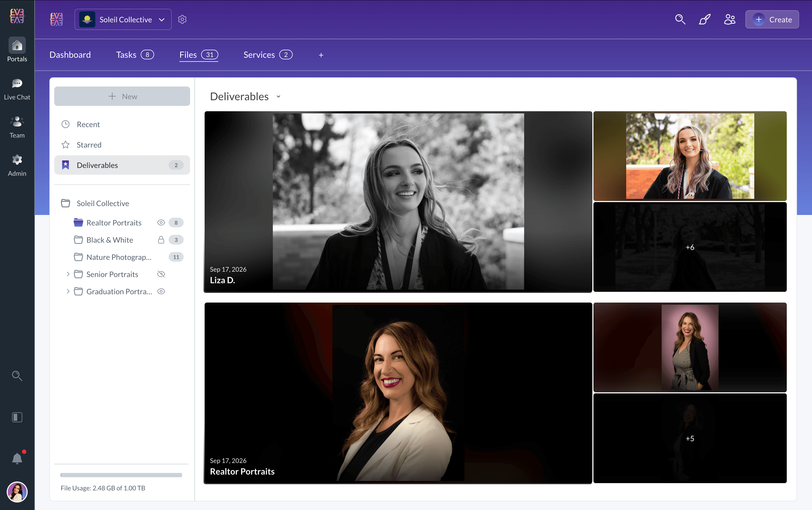
Task: Open user profile avatar
Action: pos(17,492)
